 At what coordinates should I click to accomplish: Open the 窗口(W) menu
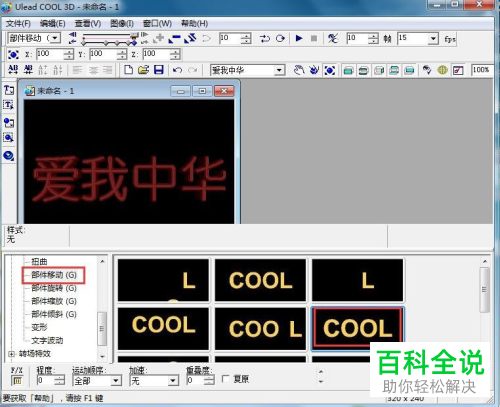point(157,23)
